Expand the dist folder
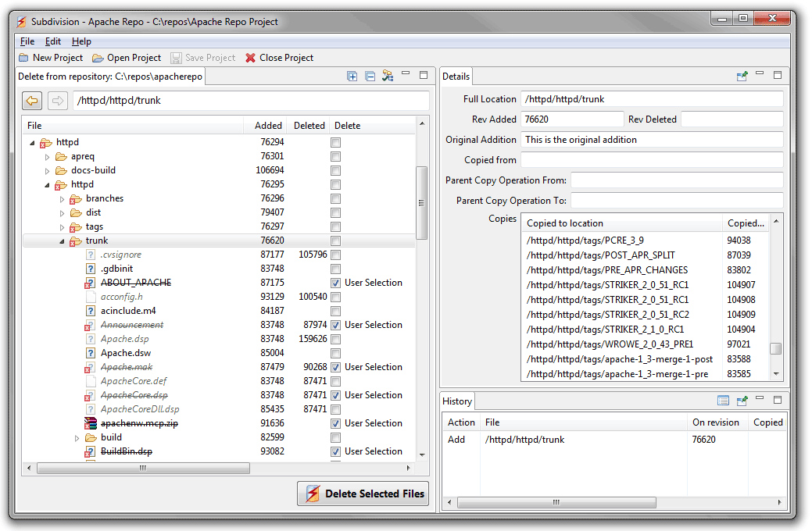812x531 pixels. point(63,213)
